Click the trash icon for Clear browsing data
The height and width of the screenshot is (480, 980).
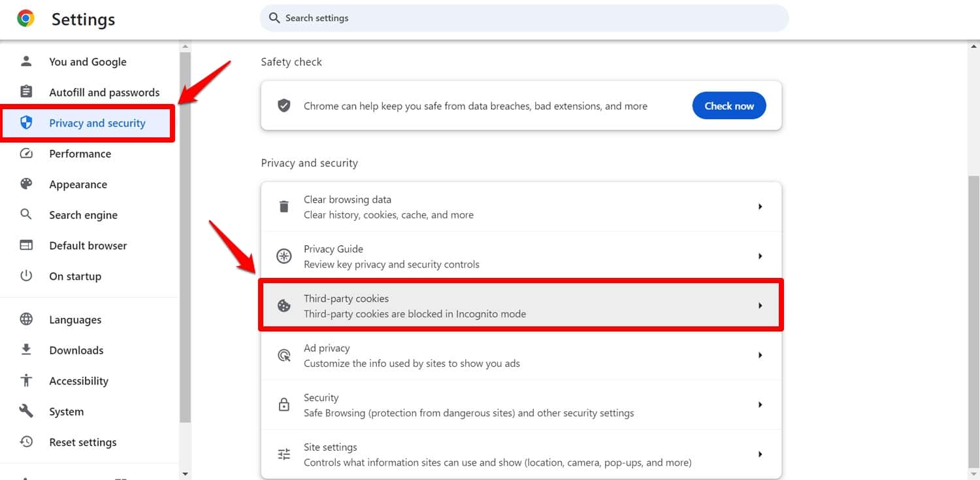(x=284, y=207)
